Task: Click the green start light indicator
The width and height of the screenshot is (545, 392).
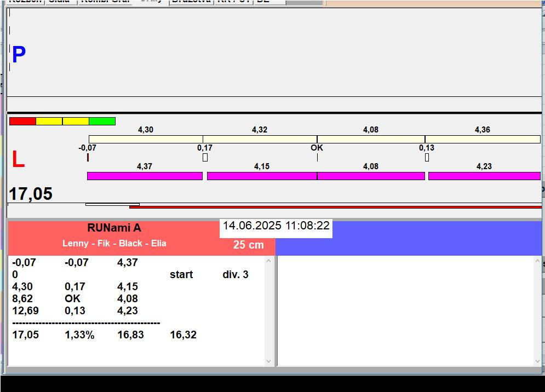Action: click(102, 122)
